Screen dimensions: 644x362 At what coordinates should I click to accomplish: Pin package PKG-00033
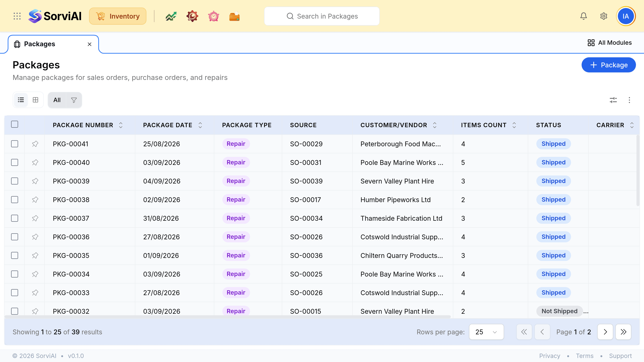pyautogui.click(x=35, y=293)
